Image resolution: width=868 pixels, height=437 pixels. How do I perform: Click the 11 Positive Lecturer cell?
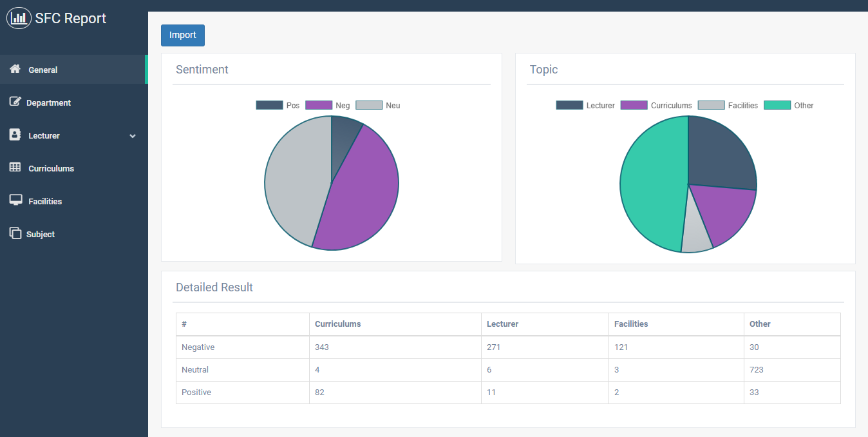545,393
